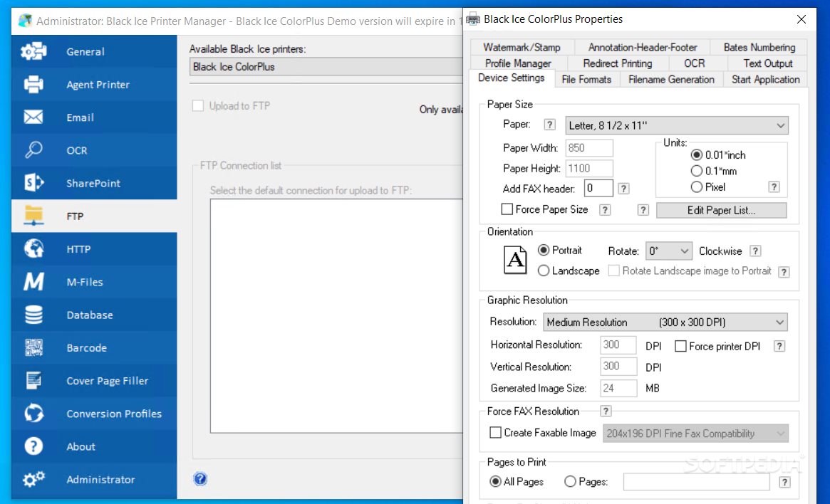
Task: Open the Paper size dropdown
Action: click(x=677, y=125)
